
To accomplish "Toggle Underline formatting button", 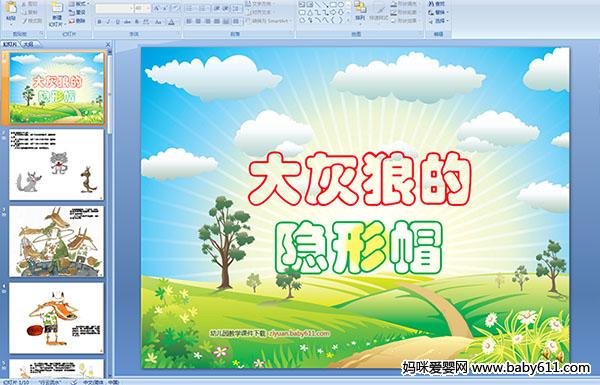I will tap(117, 22).
